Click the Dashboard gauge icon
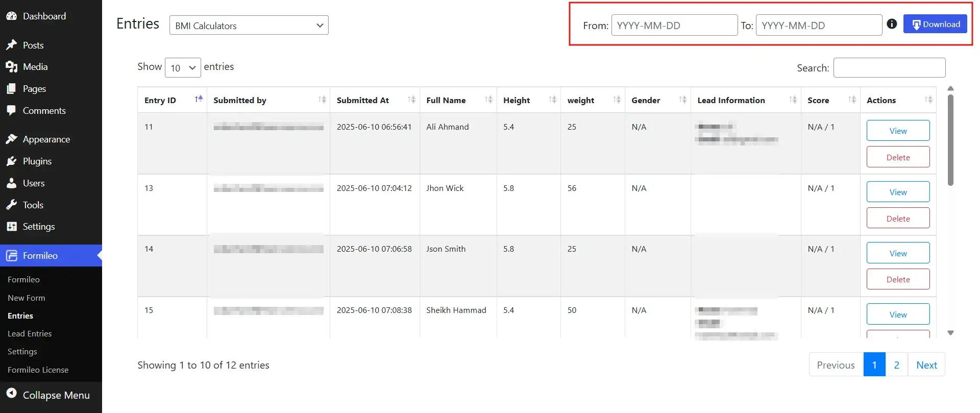Image resolution: width=980 pixels, height=413 pixels. coord(11,16)
